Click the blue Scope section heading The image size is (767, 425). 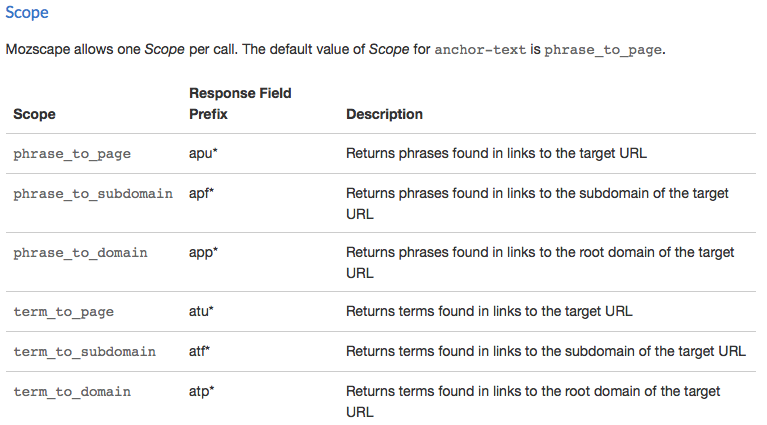point(27,13)
